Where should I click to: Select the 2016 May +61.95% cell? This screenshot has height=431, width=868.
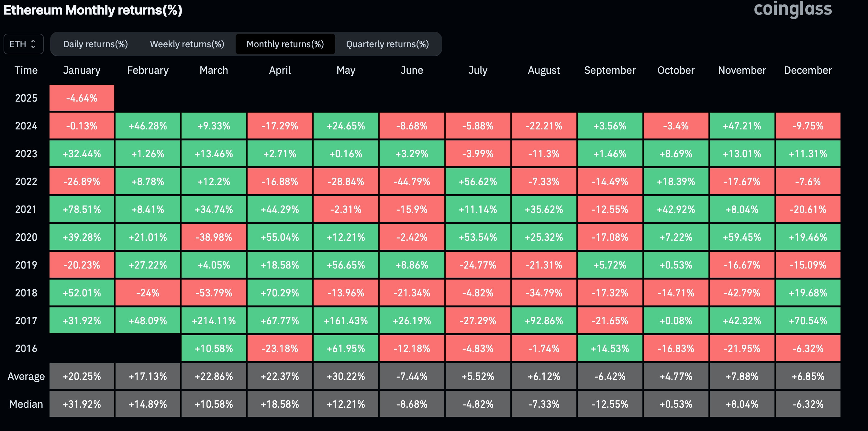[346, 348]
